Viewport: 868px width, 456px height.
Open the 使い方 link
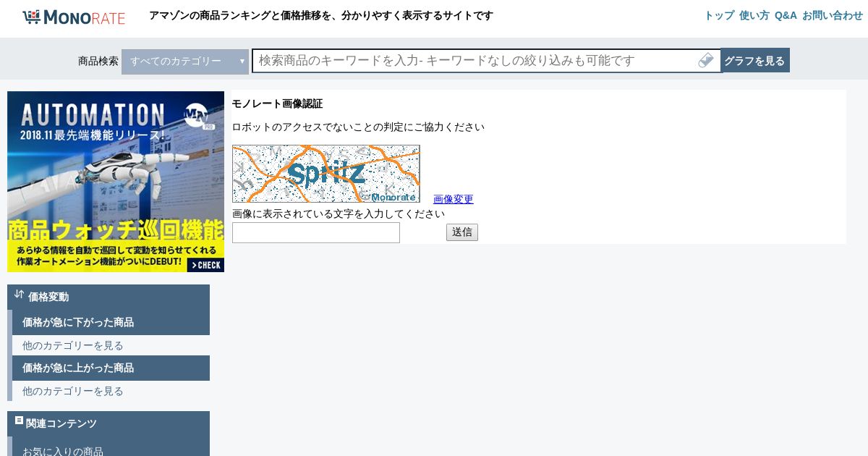coord(754,15)
